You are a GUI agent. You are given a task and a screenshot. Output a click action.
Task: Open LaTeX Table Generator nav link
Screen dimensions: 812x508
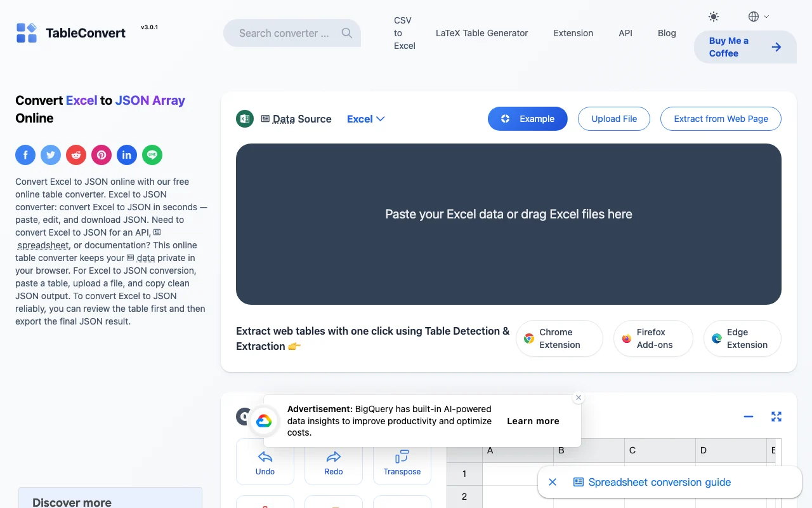click(482, 33)
